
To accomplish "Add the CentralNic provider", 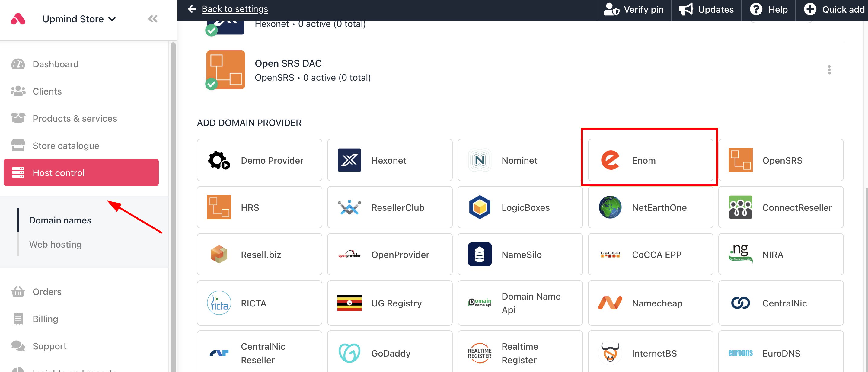I will click(781, 303).
